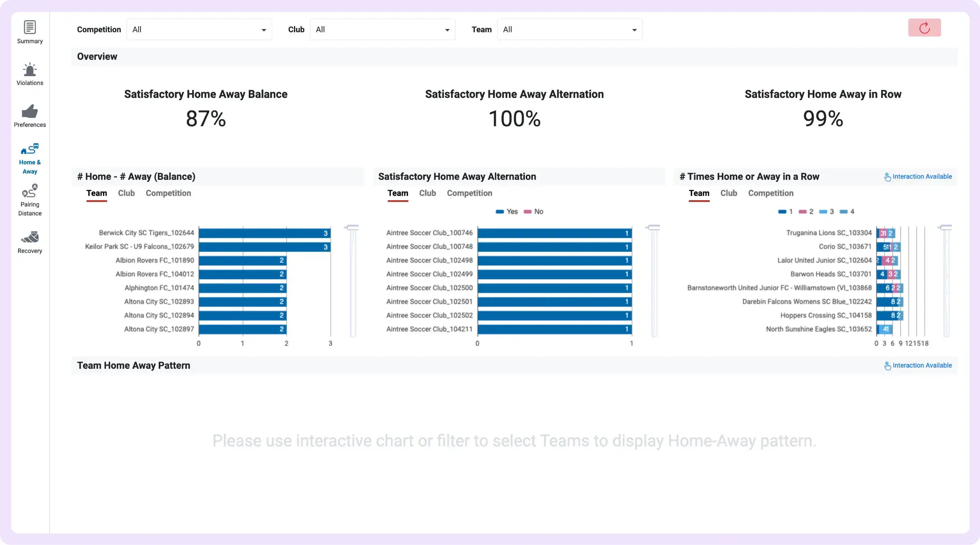Toggle the Yes legend series
Viewport: 980px width, 545px height.
(507, 212)
